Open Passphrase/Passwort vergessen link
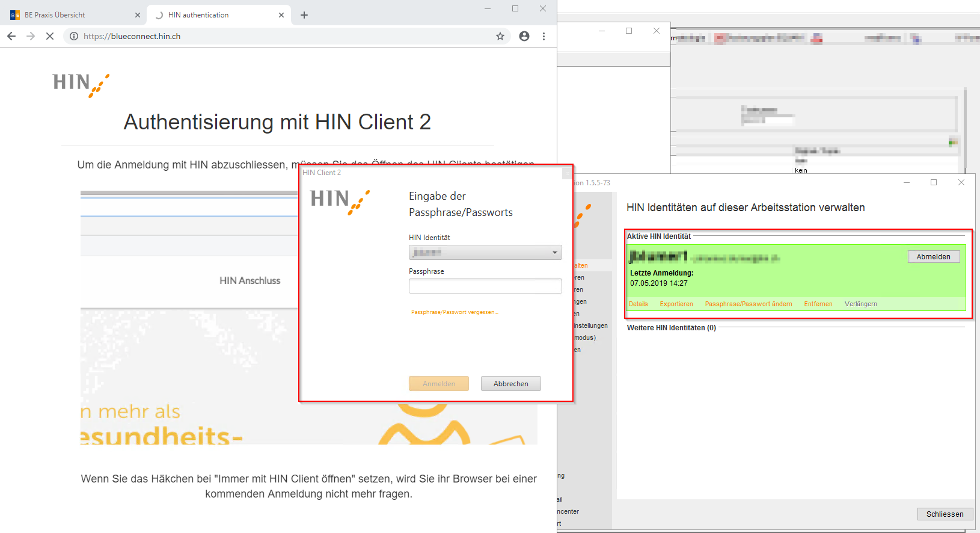The height and width of the screenshot is (533, 980). coord(455,312)
